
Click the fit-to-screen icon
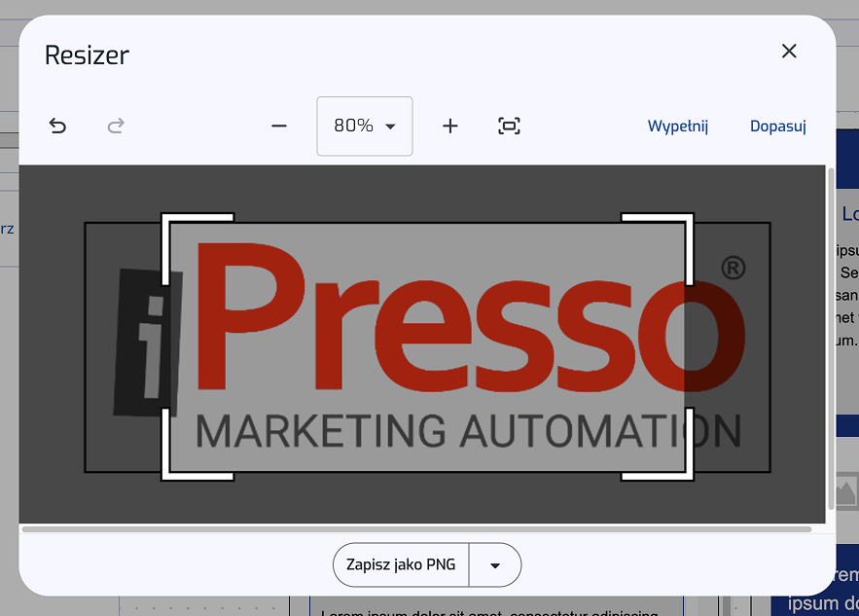(509, 126)
